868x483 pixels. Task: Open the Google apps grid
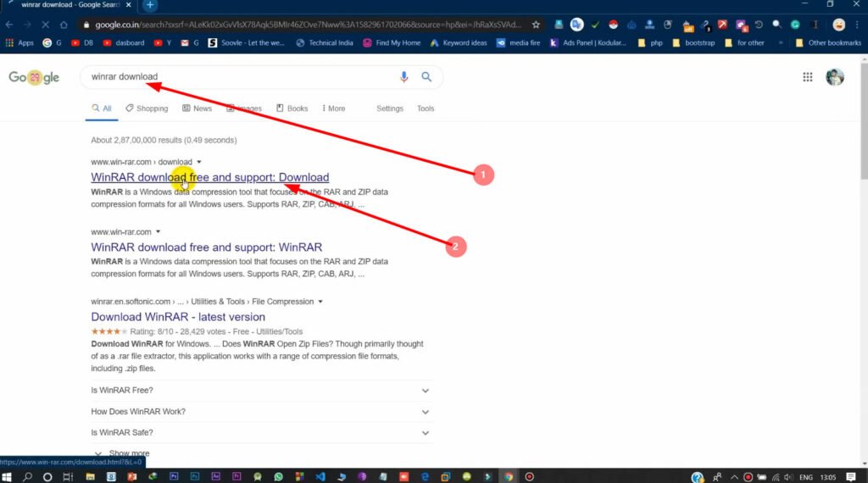coord(808,77)
